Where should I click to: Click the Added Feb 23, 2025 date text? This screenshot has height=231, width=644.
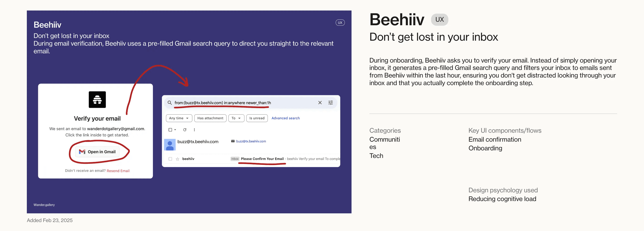[49, 220]
